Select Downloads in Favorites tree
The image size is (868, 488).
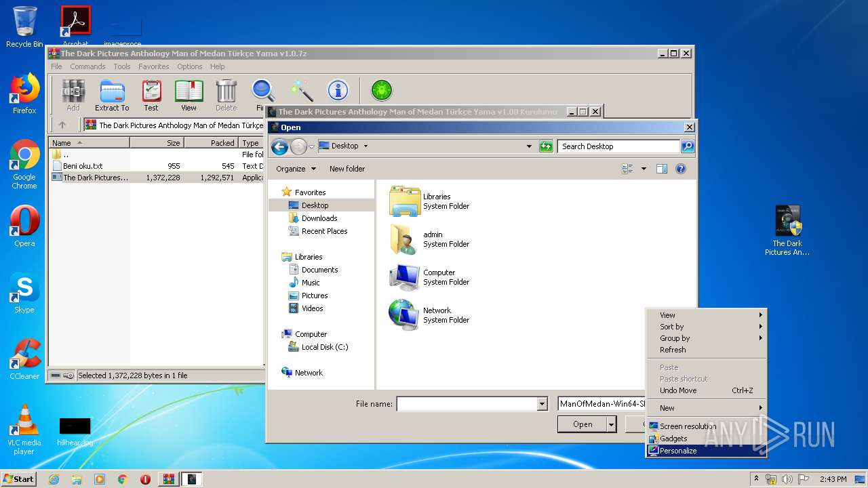(x=319, y=218)
